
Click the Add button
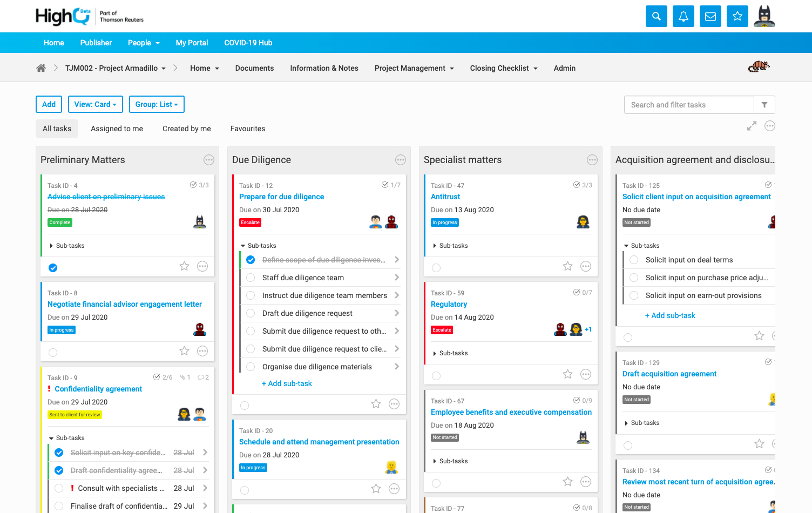coord(49,104)
